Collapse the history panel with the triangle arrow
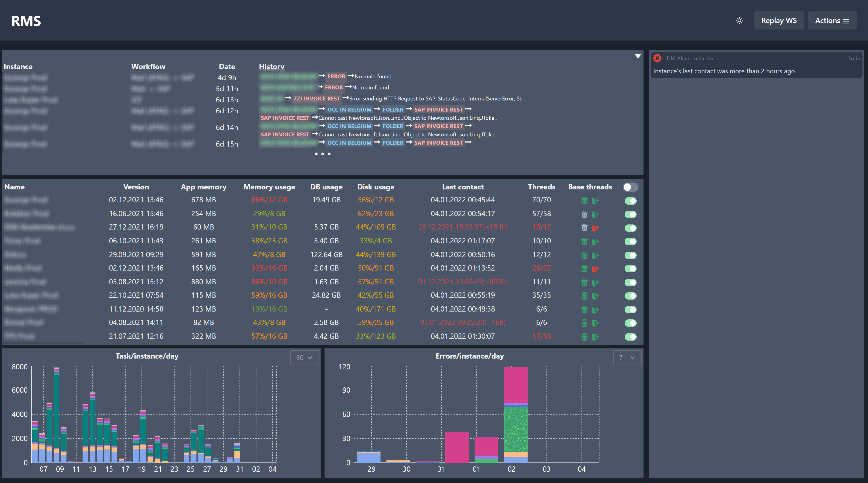The image size is (868, 483). 638,56
